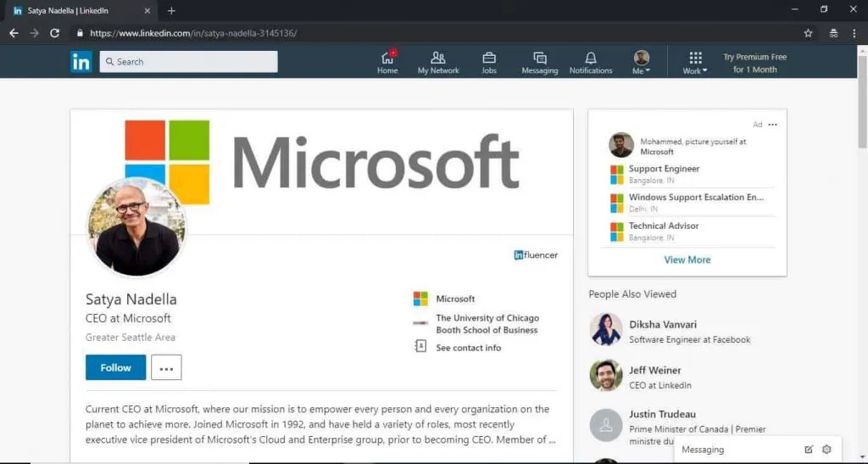Screen dimensions: 868x464
Task: Click the CEO at Microsoft headline
Action: tap(128, 318)
